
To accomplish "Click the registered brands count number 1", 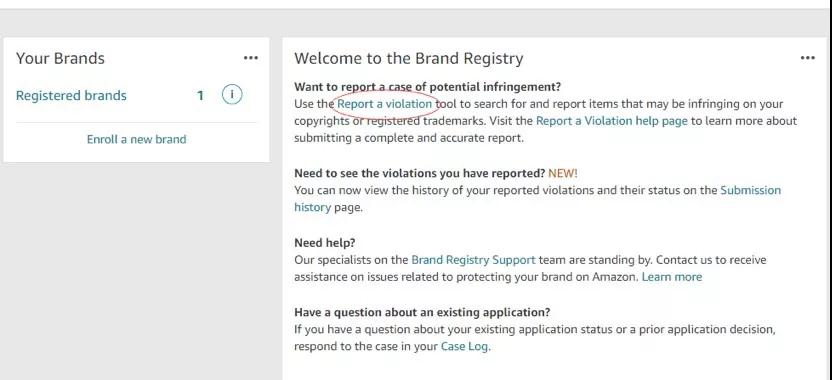I will point(200,96).
